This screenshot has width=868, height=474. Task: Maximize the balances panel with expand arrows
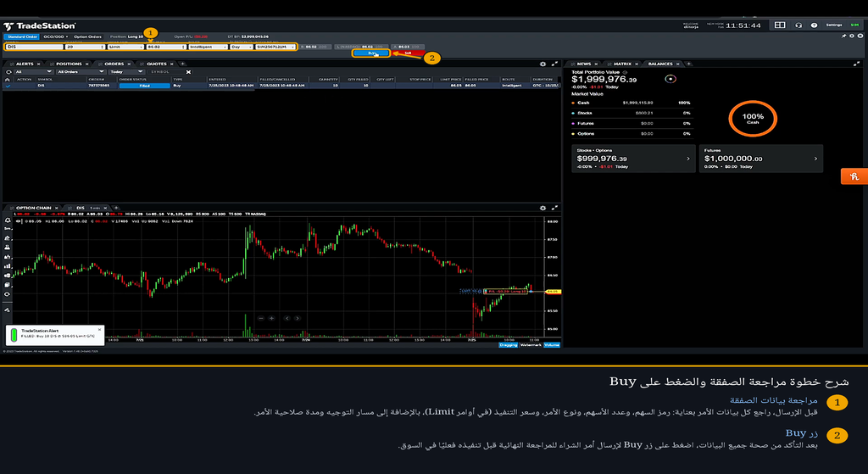(857, 64)
